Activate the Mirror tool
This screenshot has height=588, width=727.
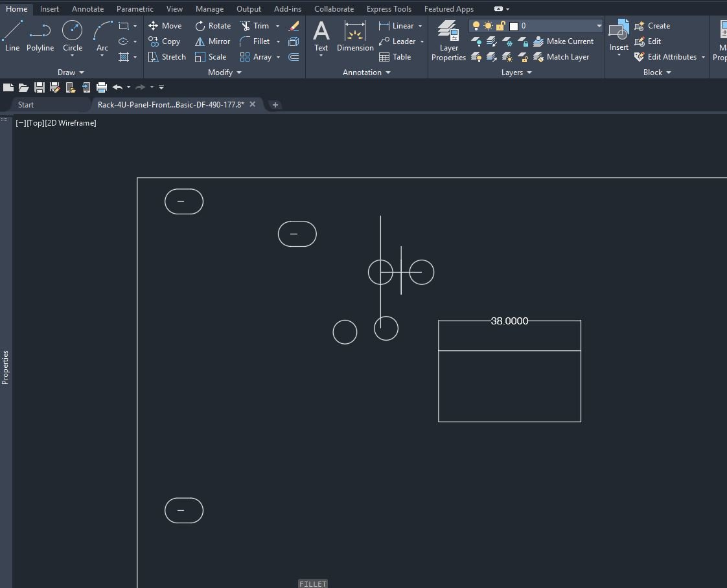(x=213, y=41)
